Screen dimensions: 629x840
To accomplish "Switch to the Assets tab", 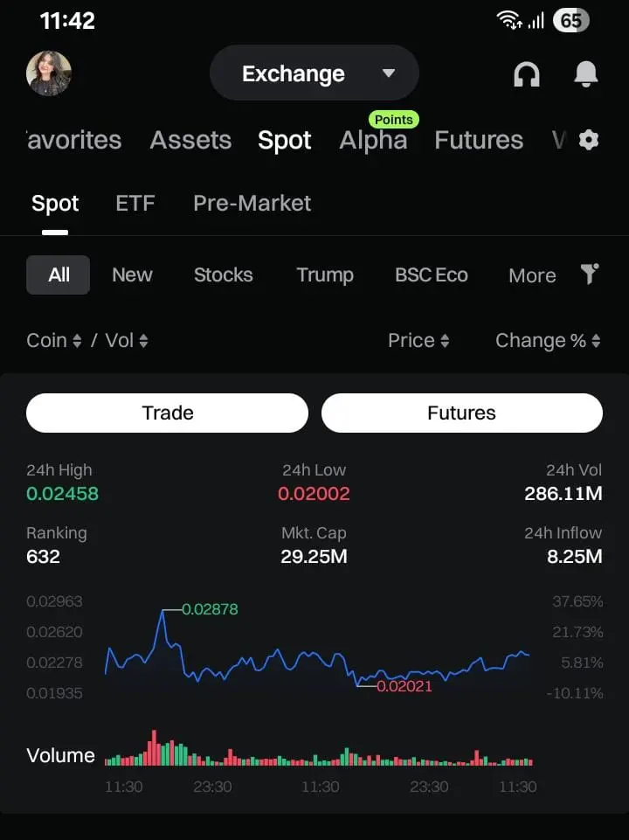I will point(190,141).
